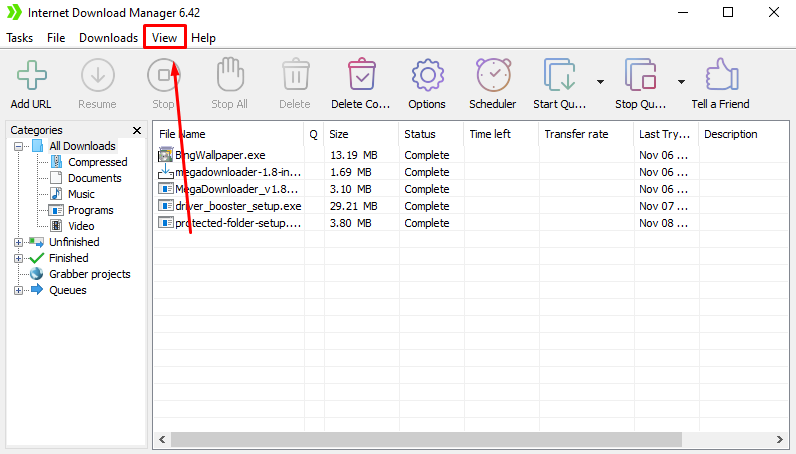Click the Stop Queue icon

point(640,76)
